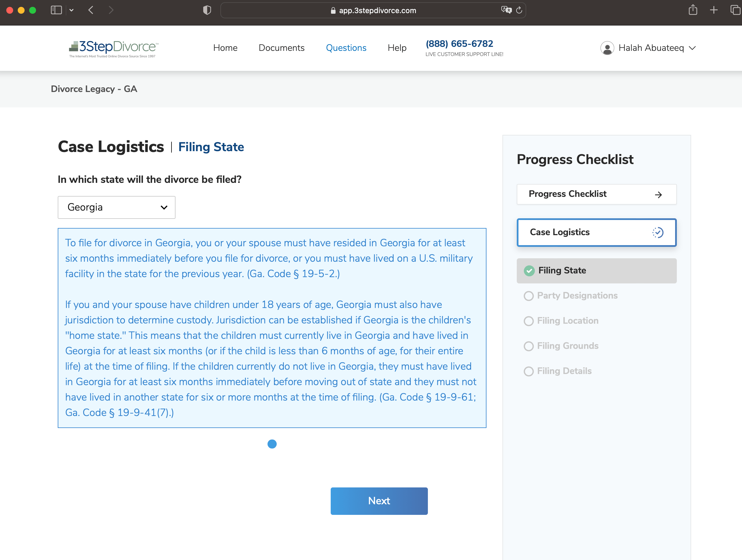Open the Georgia state dropdown
Image resolution: width=742 pixels, height=560 pixels.
116,207
